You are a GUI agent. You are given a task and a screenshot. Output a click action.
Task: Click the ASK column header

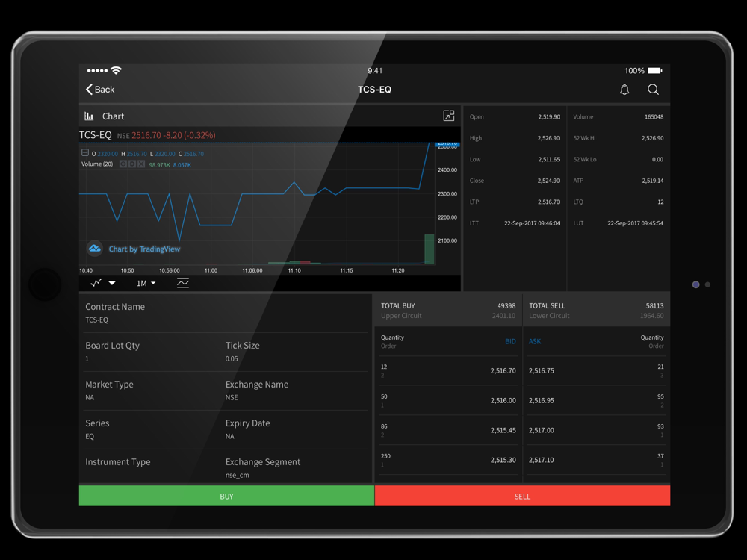535,341
